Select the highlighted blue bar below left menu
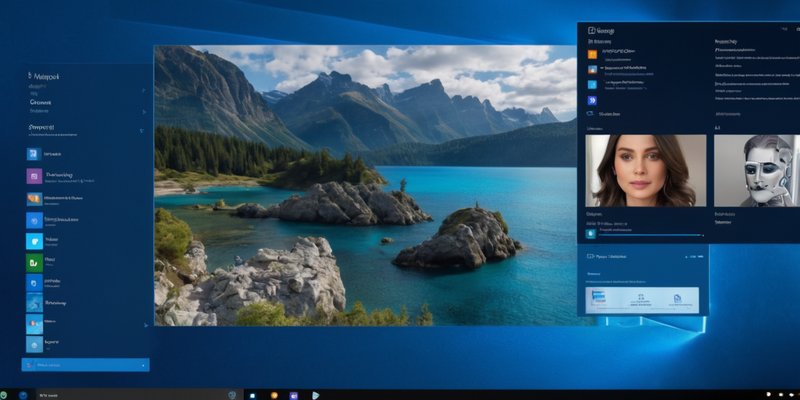The image size is (800, 400). click(85, 365)
